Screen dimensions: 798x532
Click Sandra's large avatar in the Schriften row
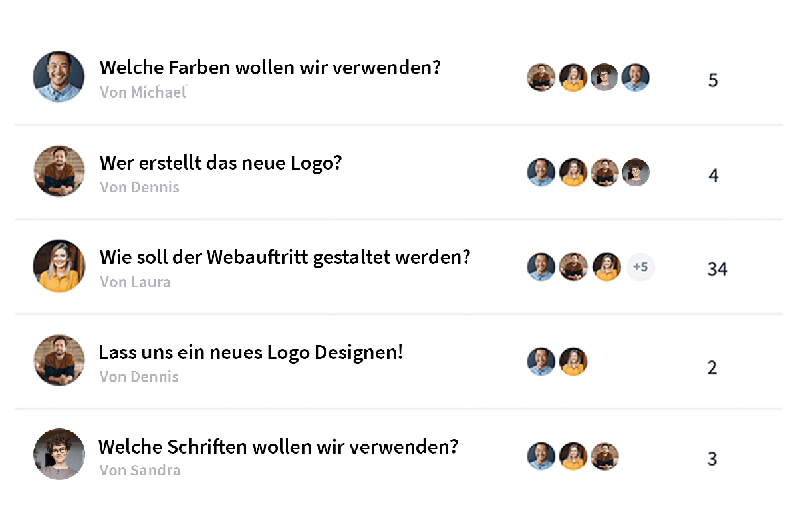[59, 455]
